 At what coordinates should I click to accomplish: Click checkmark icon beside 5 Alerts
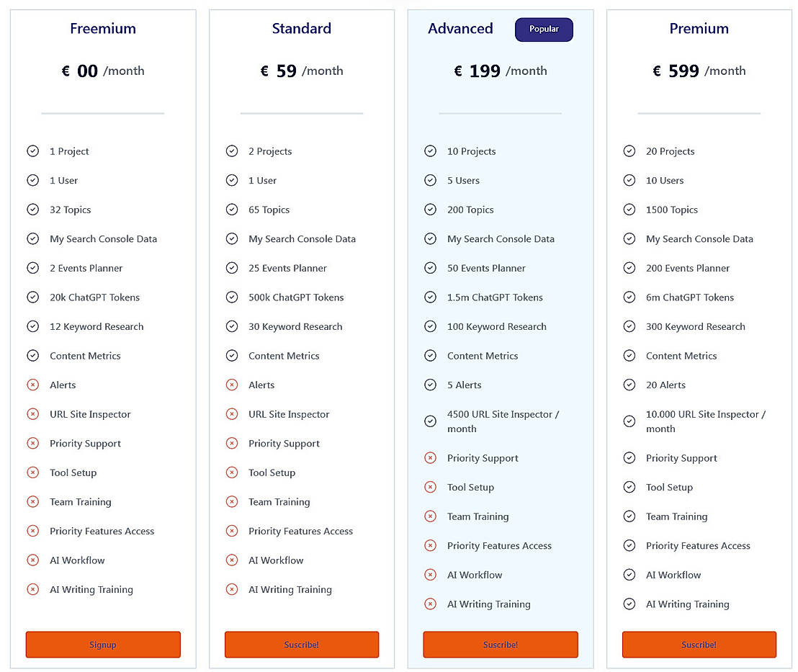(x=431, y=385)
